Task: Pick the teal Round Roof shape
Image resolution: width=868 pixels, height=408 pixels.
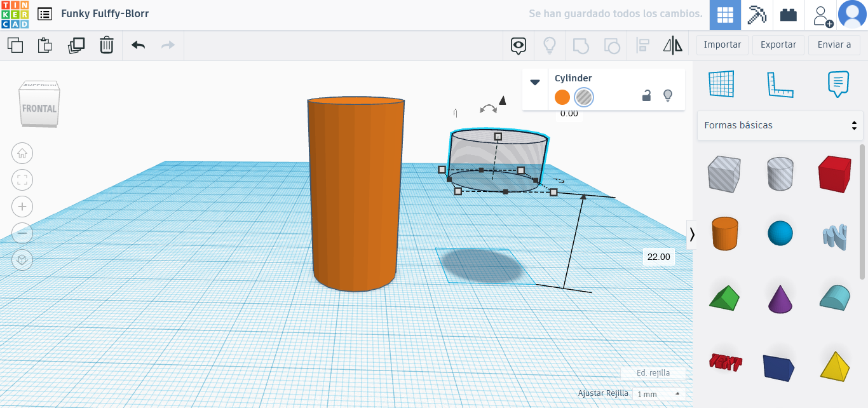Action: click(x=835, y=297)
